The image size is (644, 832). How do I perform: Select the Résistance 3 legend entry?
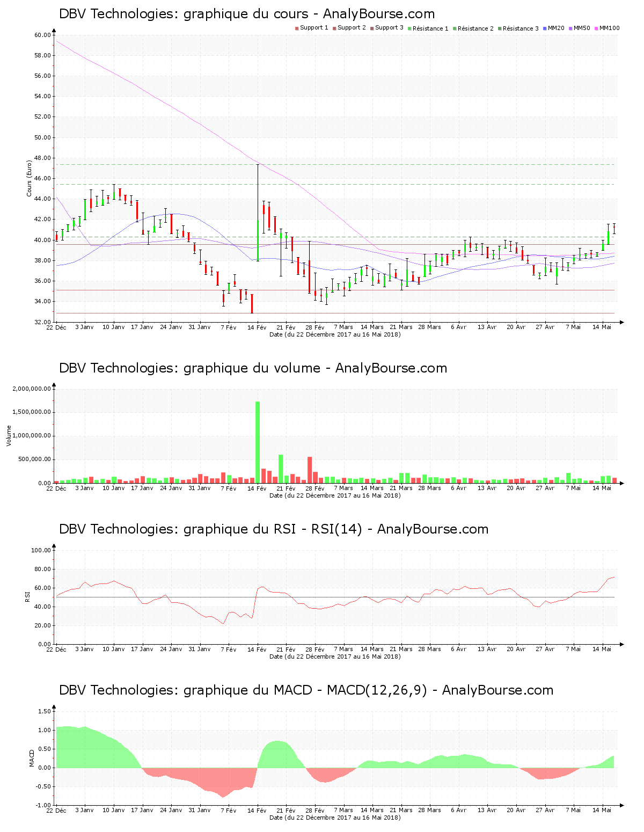pyautogui.click(x=518, y=28)
